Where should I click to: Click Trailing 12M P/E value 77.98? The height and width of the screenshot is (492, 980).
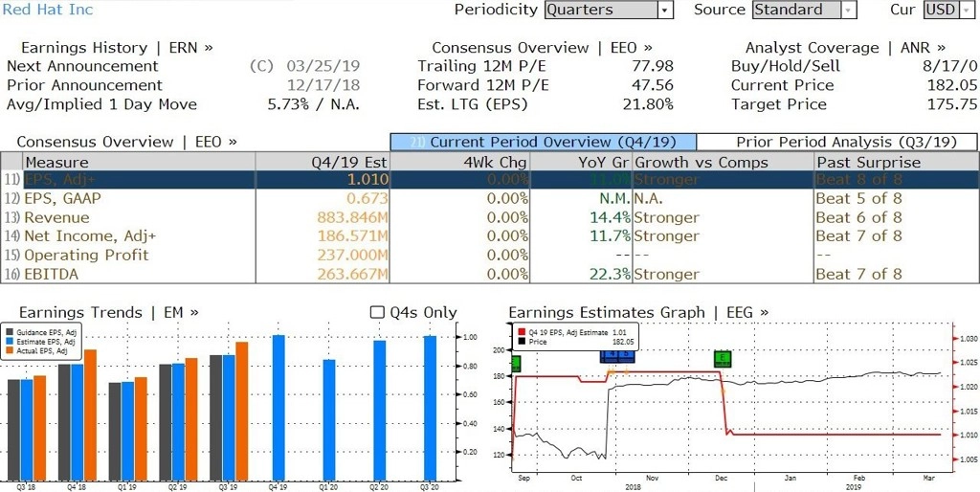click(652, 66)
